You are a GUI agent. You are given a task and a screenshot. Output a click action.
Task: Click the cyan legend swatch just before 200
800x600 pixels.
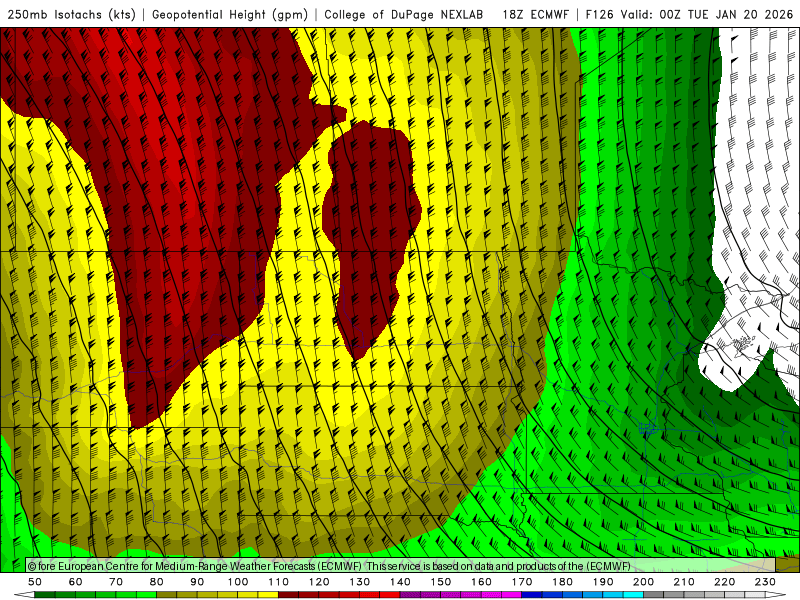click(633, 595)
